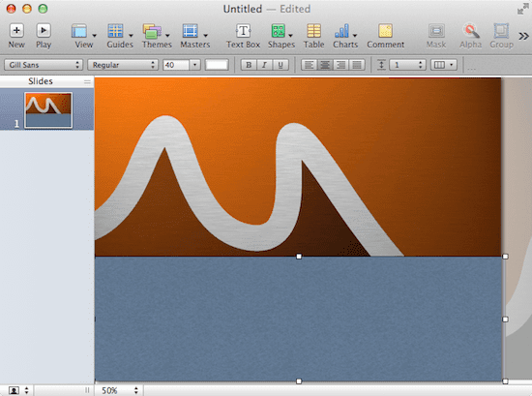The width and height of the screenshot is (532, 396).
Task: Toggle italic formatting
Action: [x=265, y=65]
